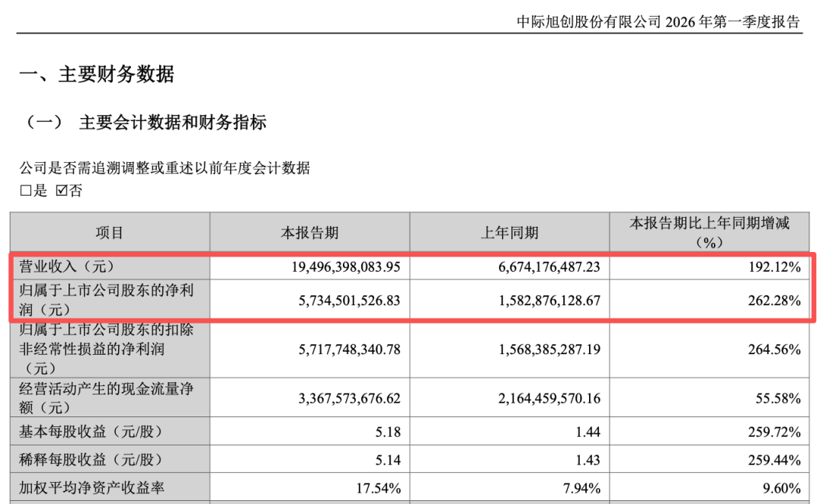Select value 1,582,876,128.67

[549, 301]
